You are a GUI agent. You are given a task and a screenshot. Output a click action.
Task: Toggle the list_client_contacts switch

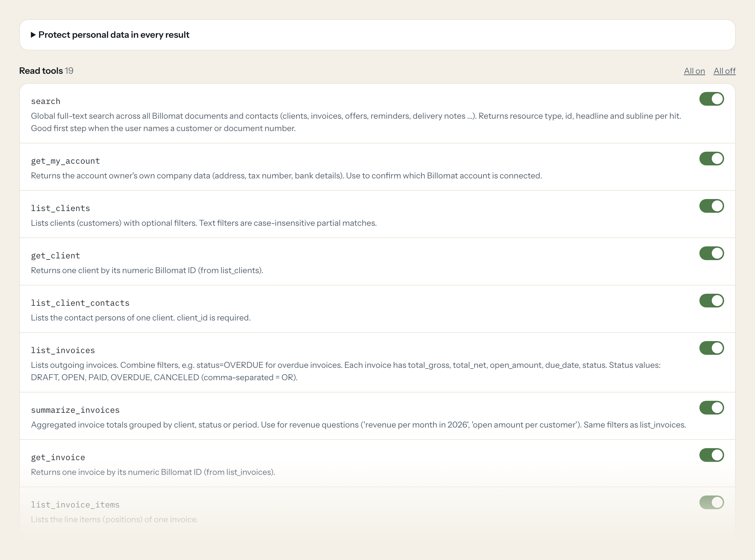pos(711,301)
